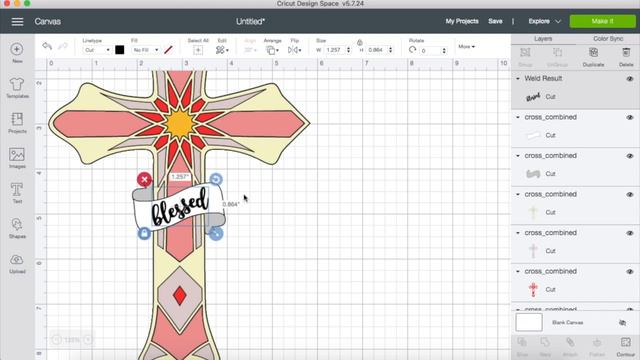Hide the second cross_combined layer
The height and width of the screenshot is (360, 640).
click(x=630, y=156)
